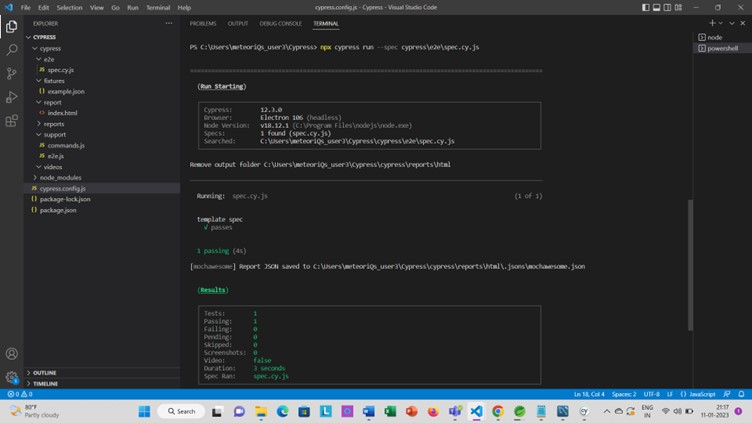The height and width of the screenshot is (423, 752).
Task: Switch to the Output tab
Action: tap(238, 24)
